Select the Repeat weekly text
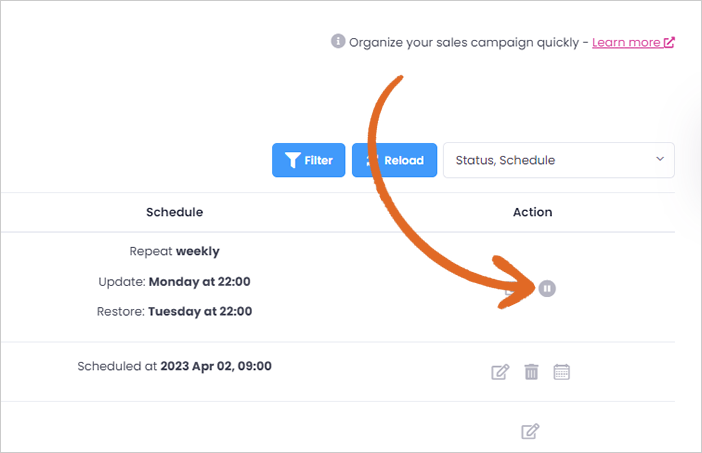The image size is (702, 453). point(175,252)
